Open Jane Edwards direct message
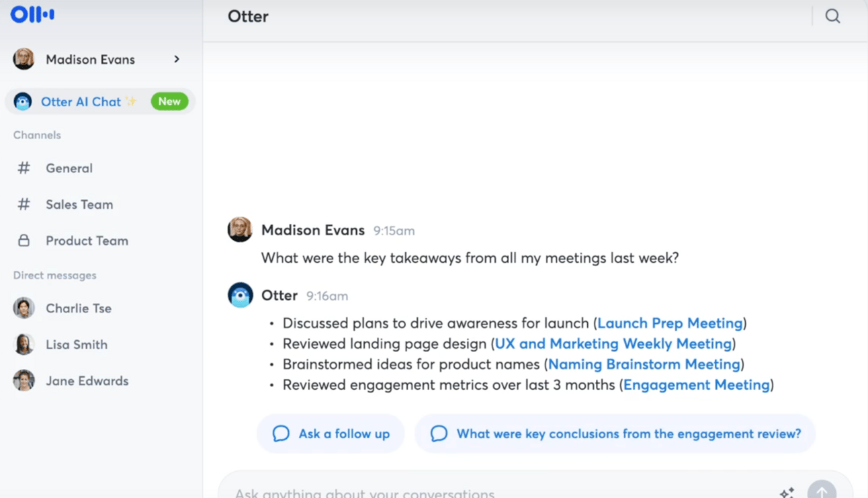Viewport: 868px width, 498px height. click(x=87, y=381)
